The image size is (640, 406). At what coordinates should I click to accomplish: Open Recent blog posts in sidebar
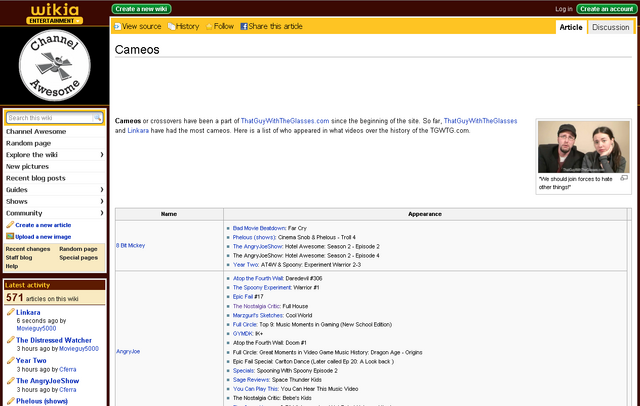(36, 178)
